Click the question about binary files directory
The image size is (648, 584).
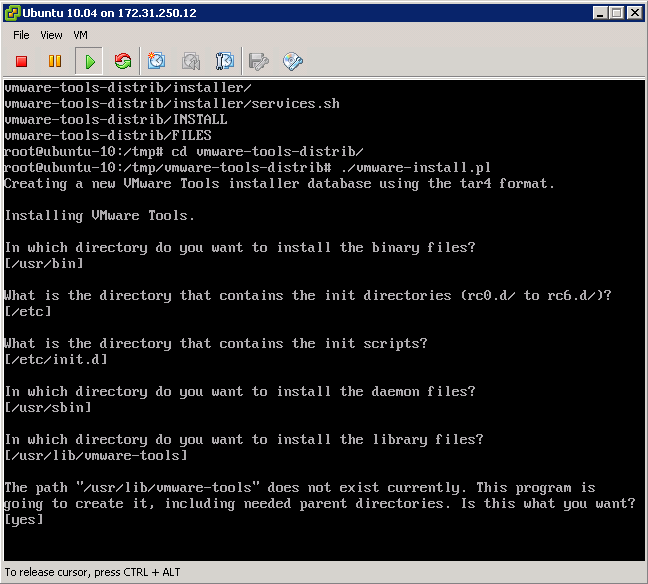tap(240, 248)
